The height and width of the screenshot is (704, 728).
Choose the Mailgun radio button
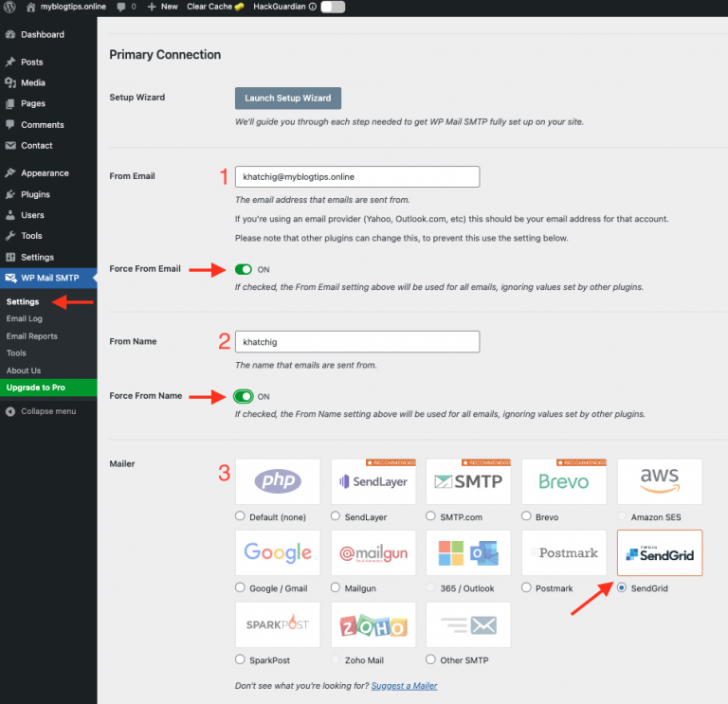[x=336, y=587]
